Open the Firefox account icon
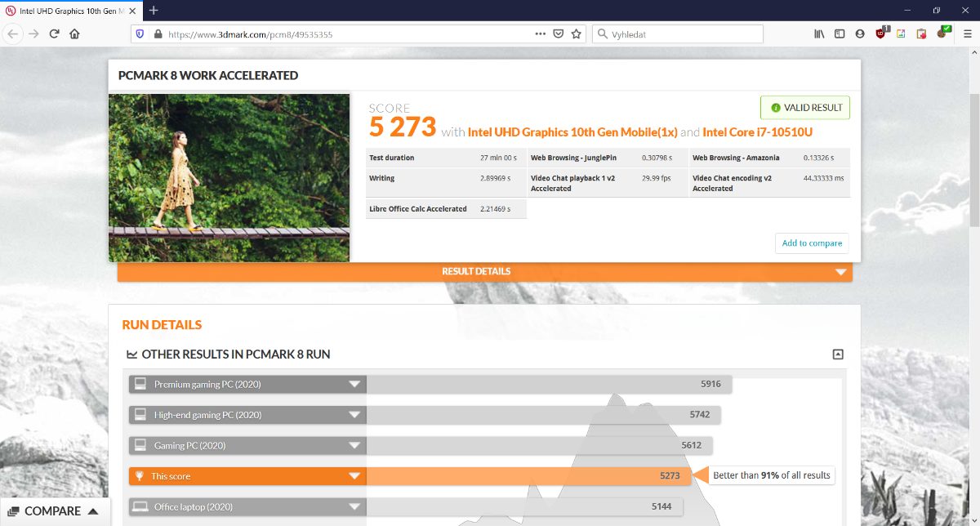The height and width of the screenshot is (526, 980). 860,34
